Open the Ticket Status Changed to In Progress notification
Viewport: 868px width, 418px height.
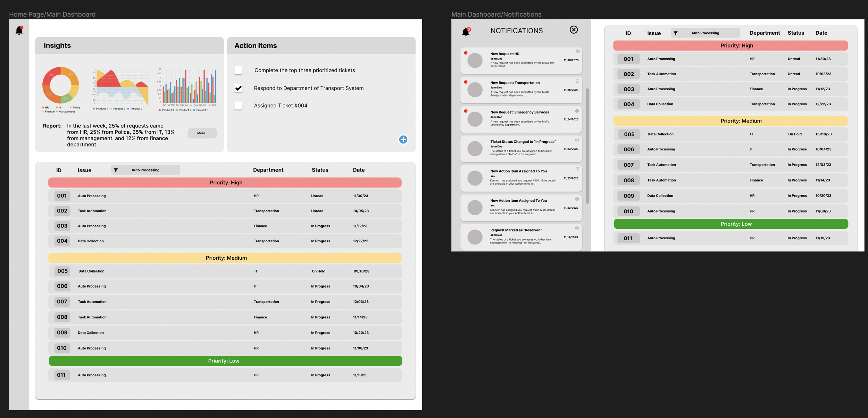pos(521,149)
